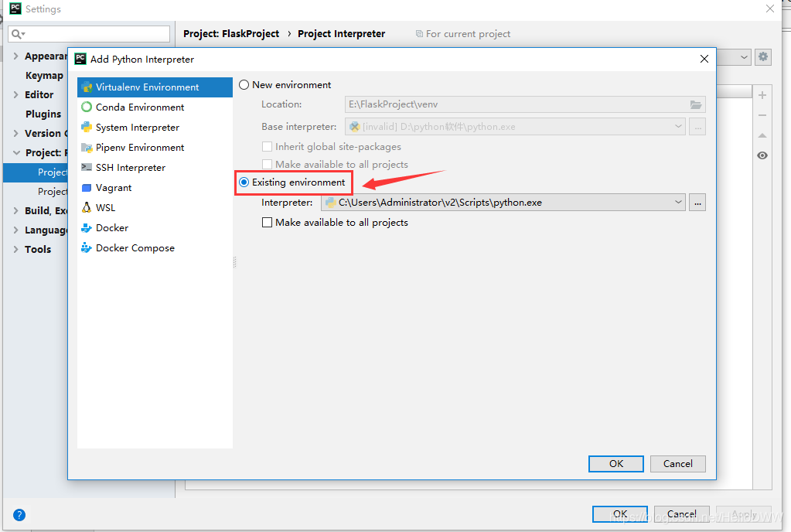Open the project interpreter dropdown in Settings
791x532 pixels.
744,57
